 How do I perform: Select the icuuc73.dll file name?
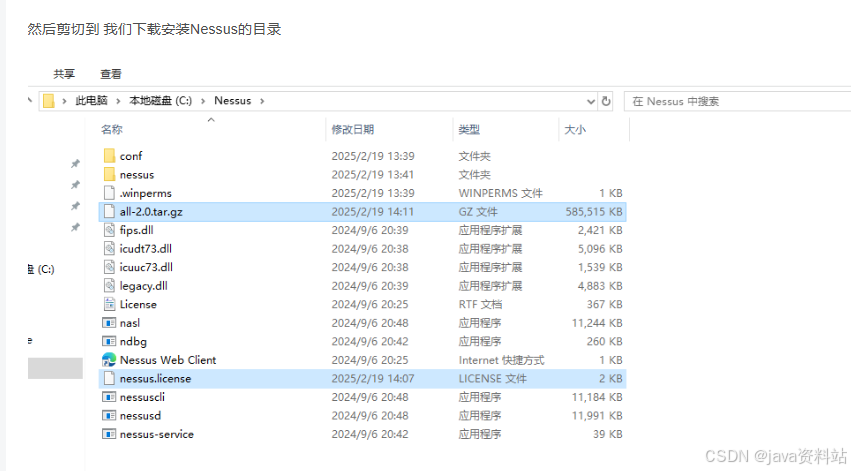click(x=146, y=267)
